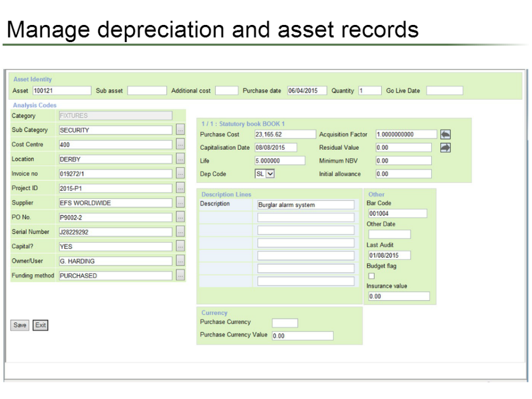
Task: Click the right arrow icon beside Residual Value
Action: click(x=445, y=147)
